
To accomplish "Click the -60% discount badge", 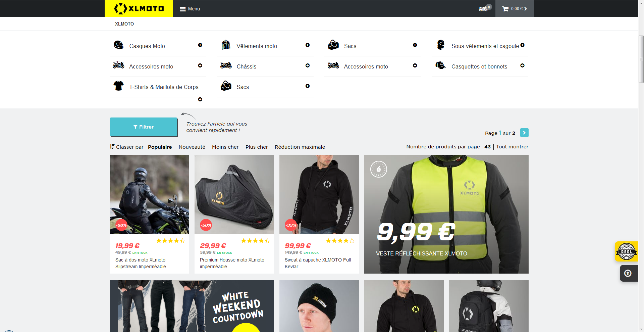I will pyautogui.click(x=121, y=225).
